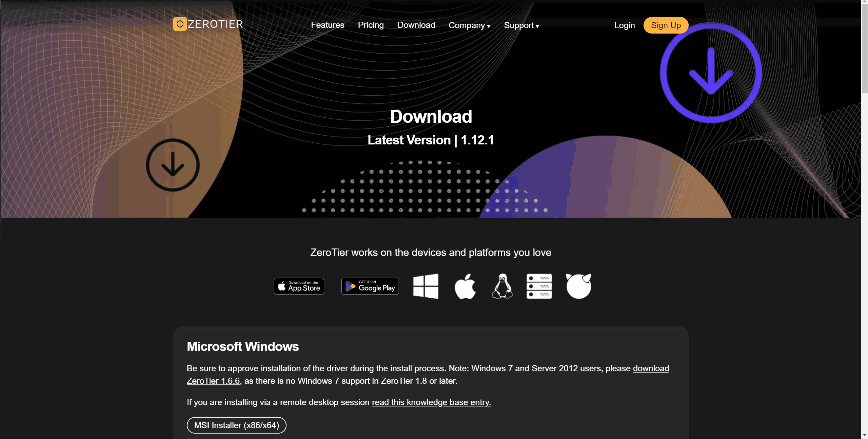The width and height of the screenshot is (868, 439).
Task: Click the Sign Up button
Action: tap(666, 25)
